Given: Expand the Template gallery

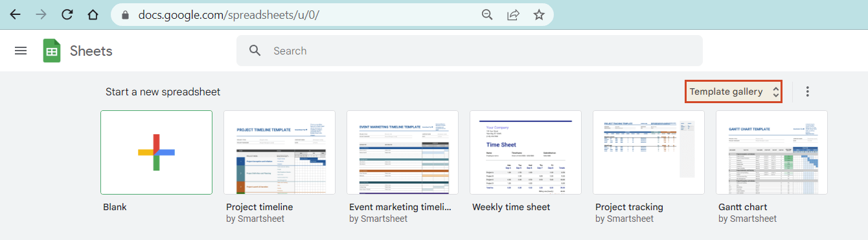Looking at the screenshot, I should (x=734, y=91).
